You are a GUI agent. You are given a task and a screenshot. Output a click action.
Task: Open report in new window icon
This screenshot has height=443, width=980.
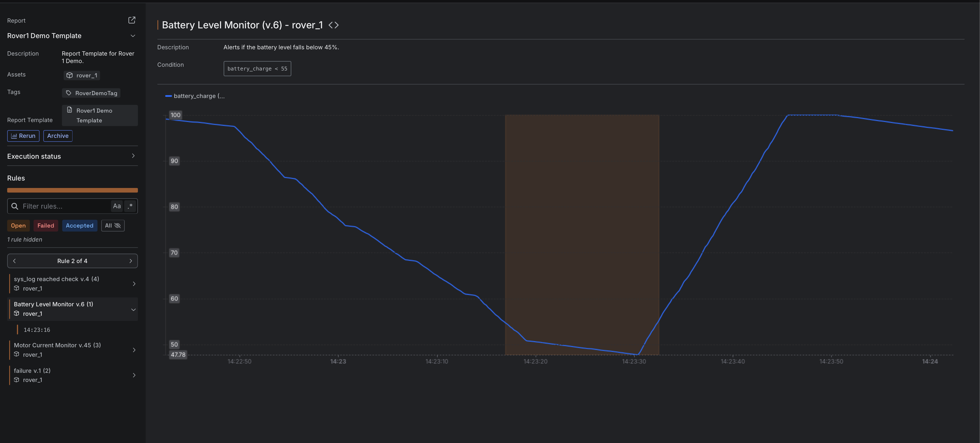pyautogui.click(x=132, y=20)
